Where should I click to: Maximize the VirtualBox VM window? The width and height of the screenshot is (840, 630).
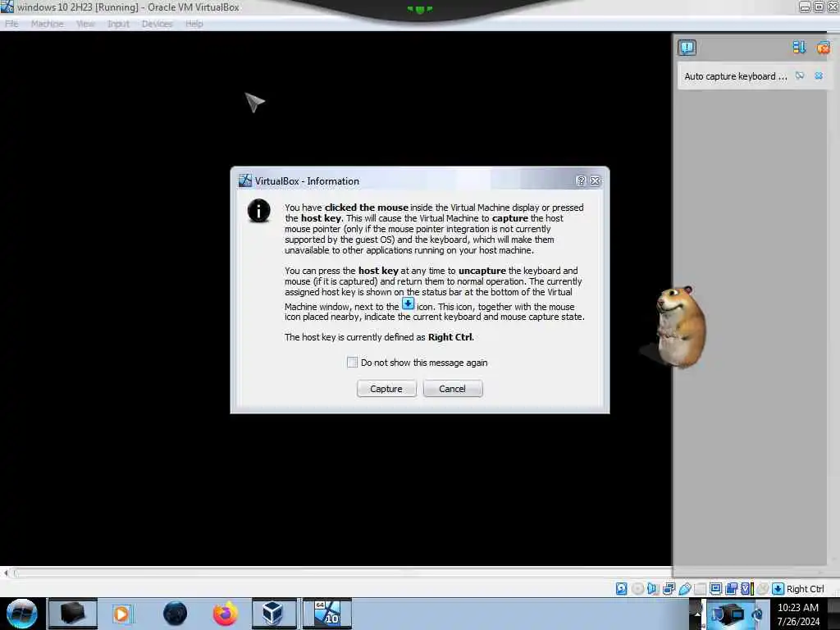pyautogui.click(x=819, y=7)
